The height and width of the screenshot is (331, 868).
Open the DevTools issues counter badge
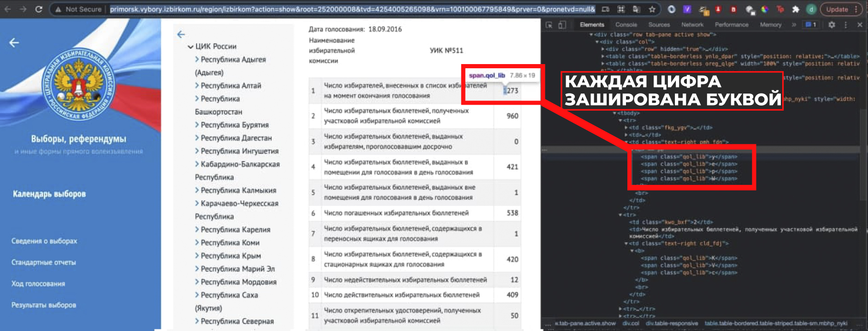[811, 25]
